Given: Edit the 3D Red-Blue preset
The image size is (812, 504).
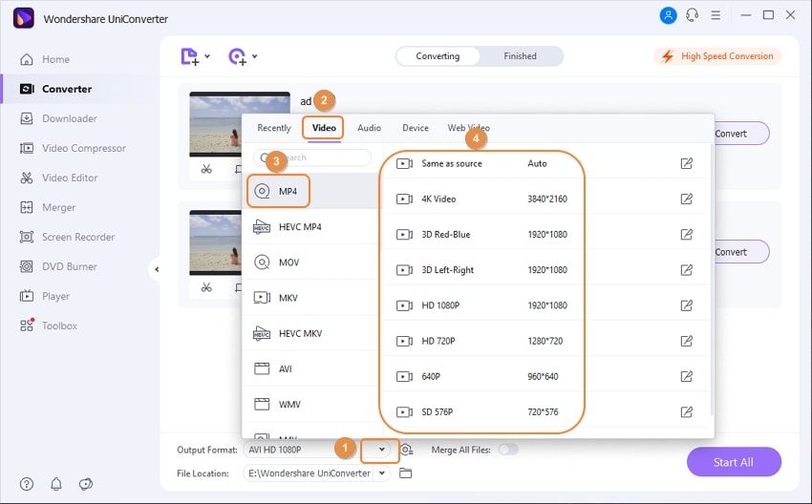Looking at the screenshot, I should tap(686, 235).
